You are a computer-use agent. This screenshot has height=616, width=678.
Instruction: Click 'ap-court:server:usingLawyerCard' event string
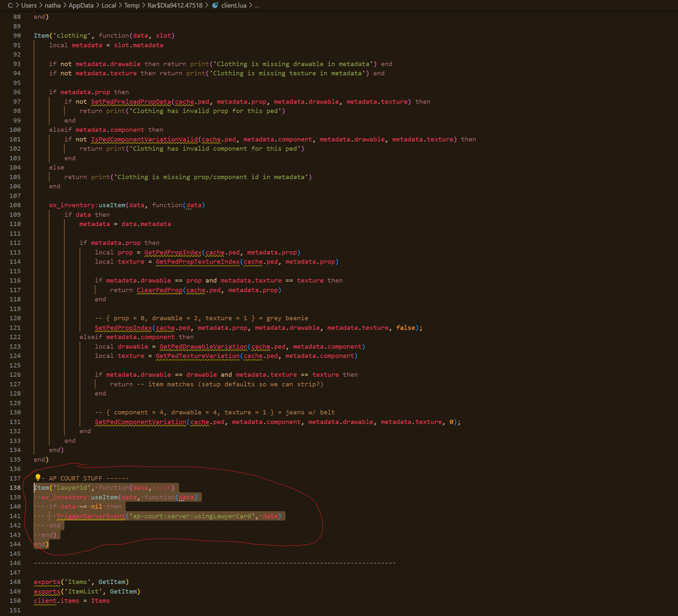click(192, 516)
